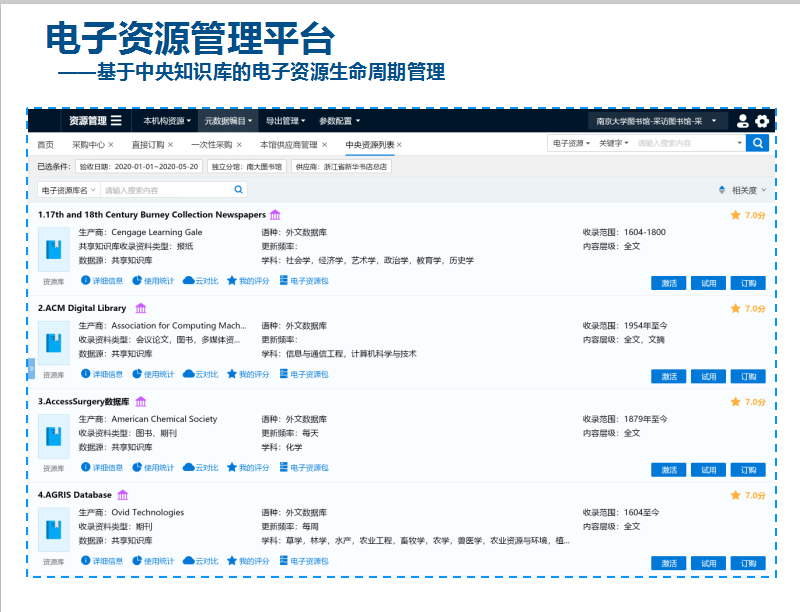This screenshot has height=612, width=800.
Task: Open the title 4.AGRIS Database
Action: click(x=74, y=495)
